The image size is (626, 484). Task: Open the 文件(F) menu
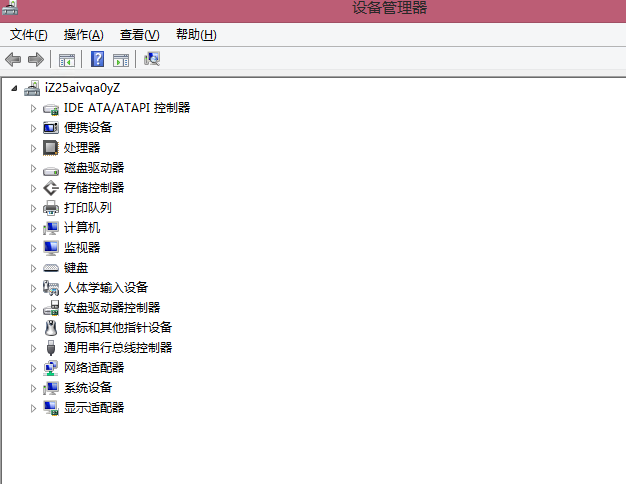(x=29, y=35)
